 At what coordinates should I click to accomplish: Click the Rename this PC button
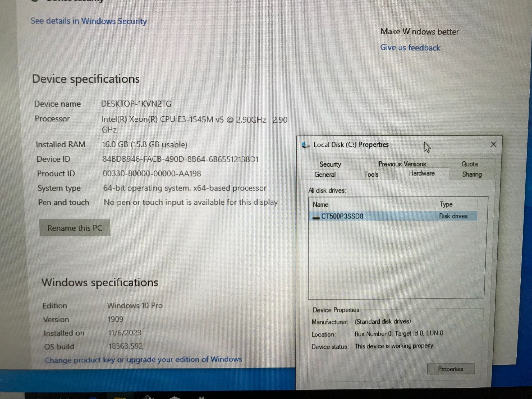tap(74, 228)
